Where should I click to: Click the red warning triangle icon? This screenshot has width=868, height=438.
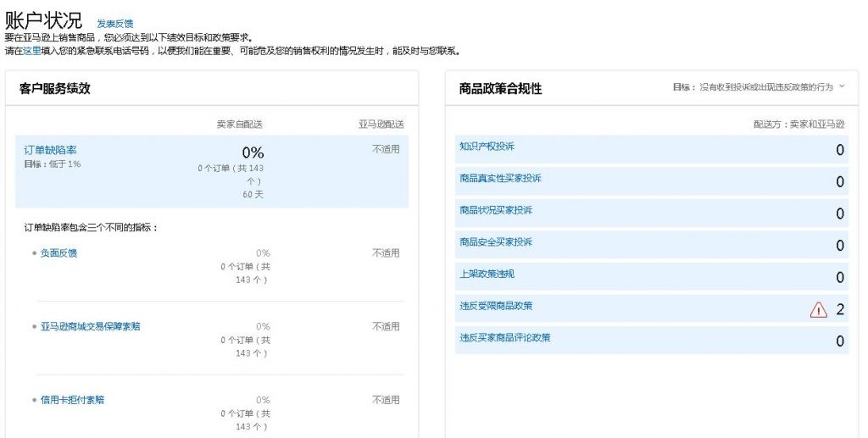coord(818,310)
